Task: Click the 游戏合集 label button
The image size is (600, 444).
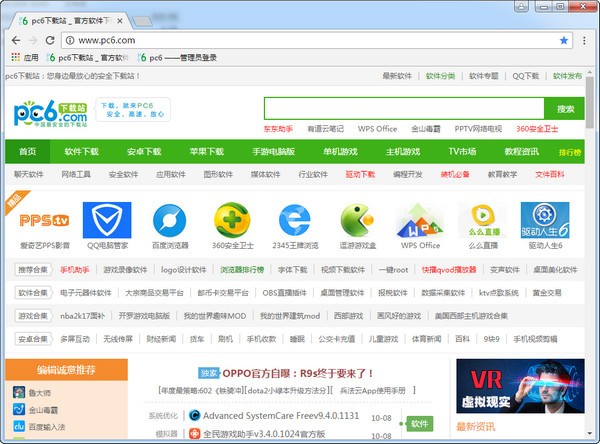Action: [33, 316]
